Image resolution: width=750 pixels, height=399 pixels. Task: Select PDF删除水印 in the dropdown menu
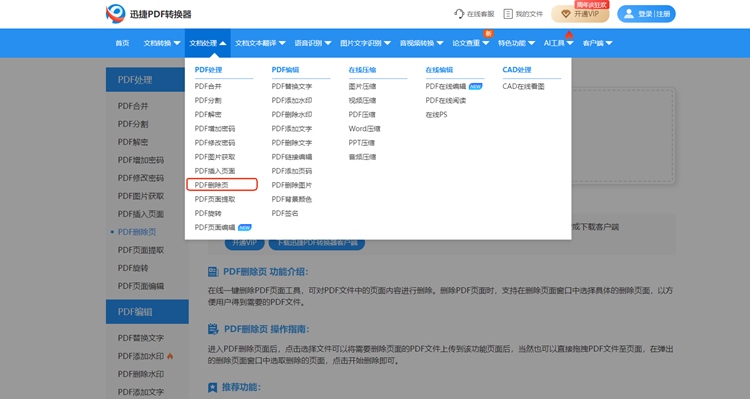click(292, 115)
